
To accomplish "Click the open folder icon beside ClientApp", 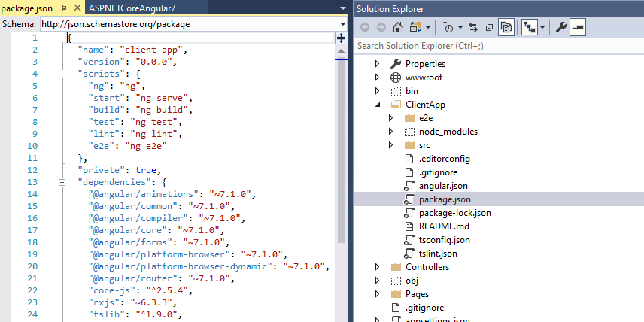I will tap(396, 105).
